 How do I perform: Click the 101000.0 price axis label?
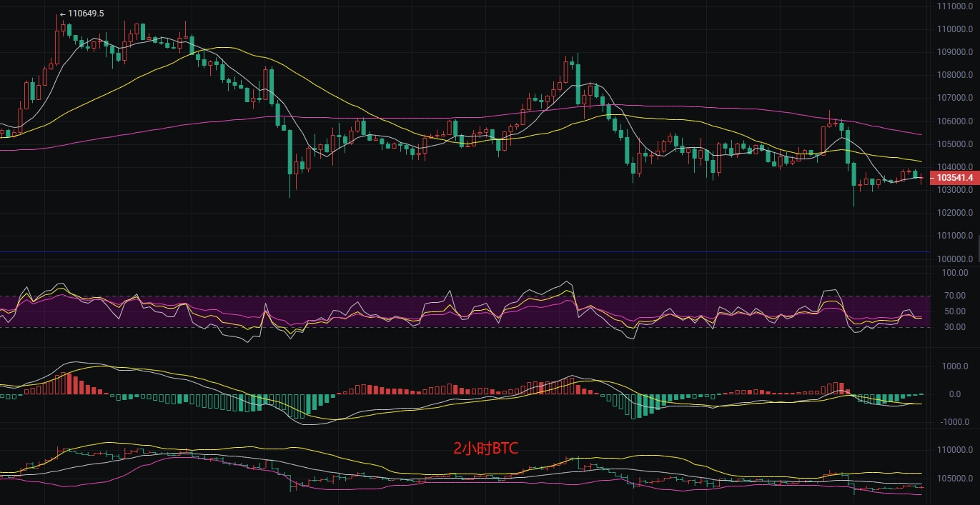click(x=954, y=236)
